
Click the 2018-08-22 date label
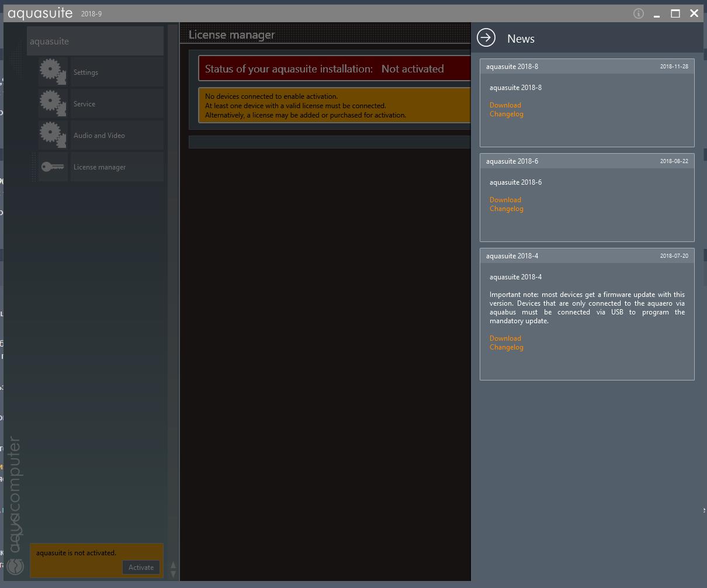click(674, 161)
